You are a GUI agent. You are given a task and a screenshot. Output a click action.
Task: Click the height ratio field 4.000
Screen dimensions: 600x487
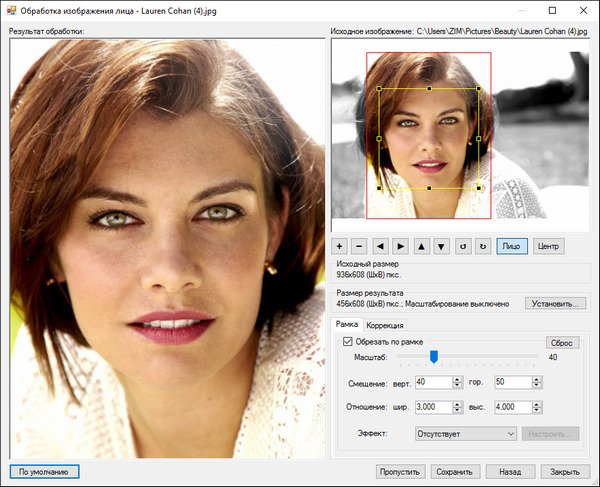[x=514, y=407]
